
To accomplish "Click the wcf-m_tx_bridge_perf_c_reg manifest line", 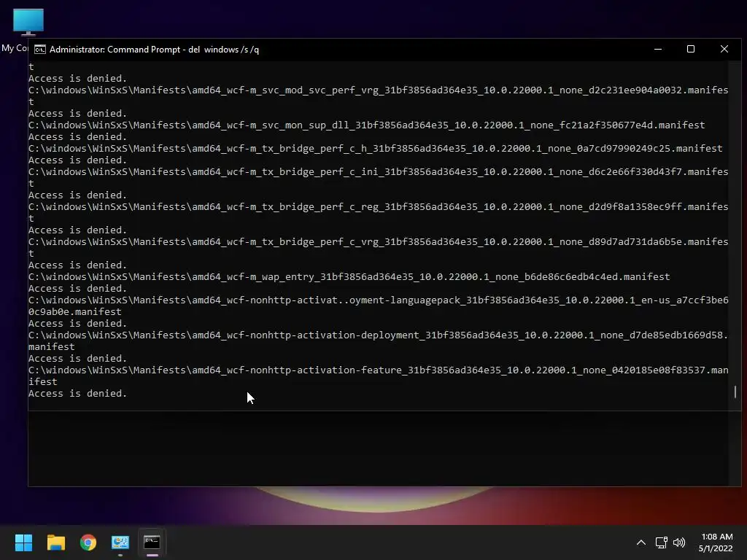I will pyautogui.click(x=379, y=207).
